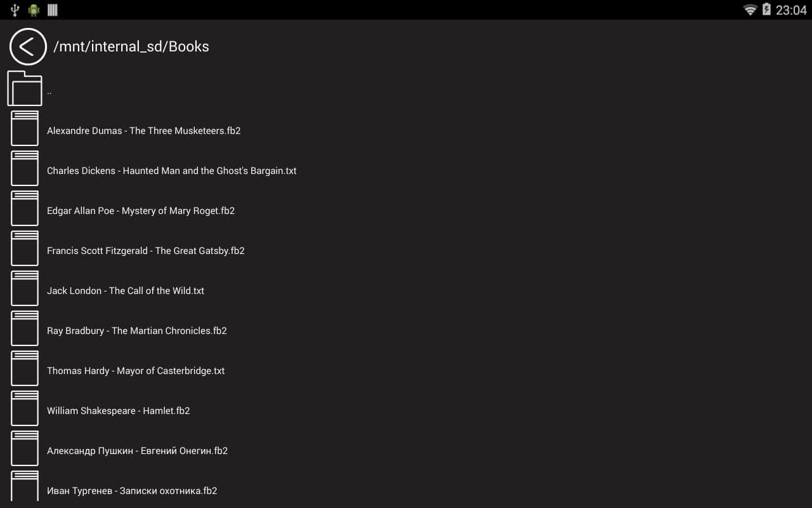This screenshot has height=508, width=812.
Task: Open the parent folder icon
Action: [25, 88]
